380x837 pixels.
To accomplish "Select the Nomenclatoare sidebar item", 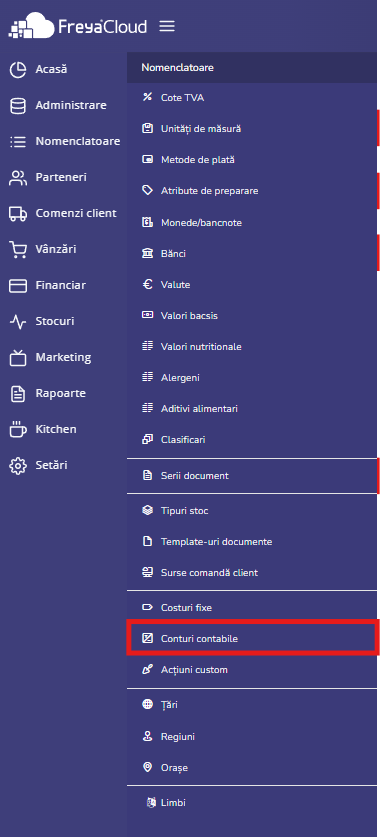I will tap(64, 141).
